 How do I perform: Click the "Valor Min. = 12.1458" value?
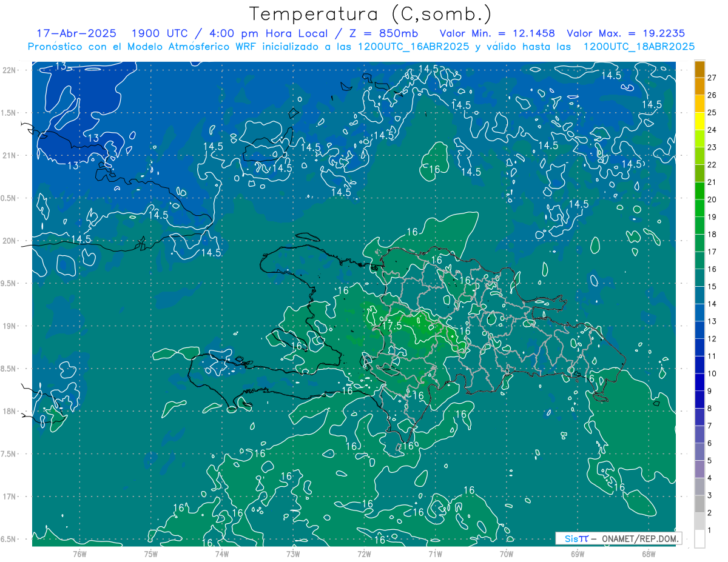(497, 33)
